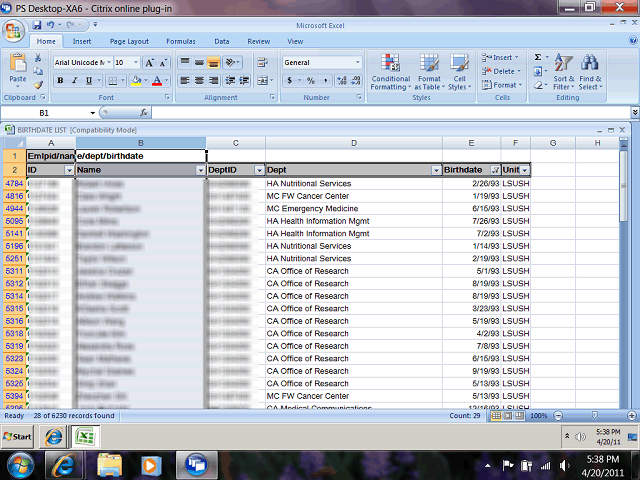Click the Start button in Citrix desktop

tap(18, 437)
